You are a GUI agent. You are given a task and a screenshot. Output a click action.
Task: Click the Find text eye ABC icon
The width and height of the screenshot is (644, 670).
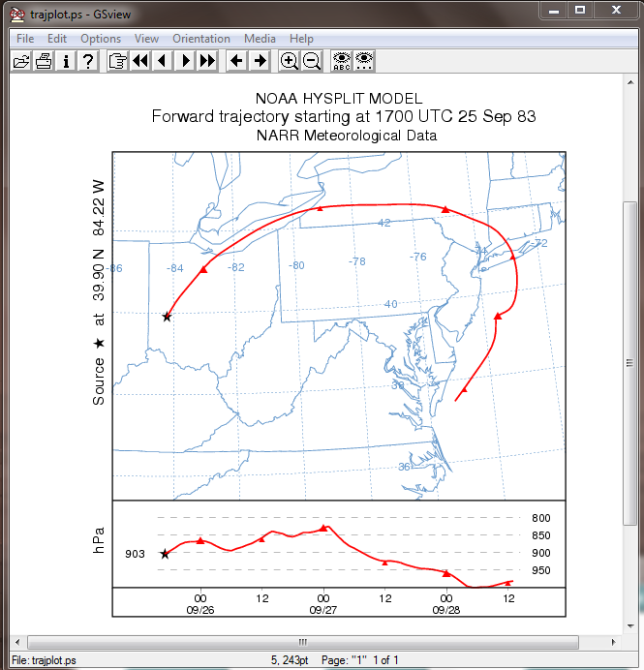click(x=342, y=61)
